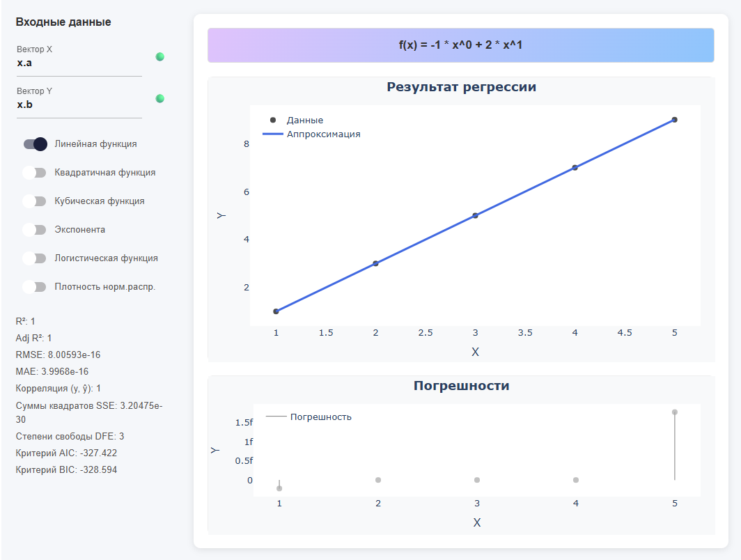
Task: Disable the Линейная функция toggle
Action: (35, 144)
